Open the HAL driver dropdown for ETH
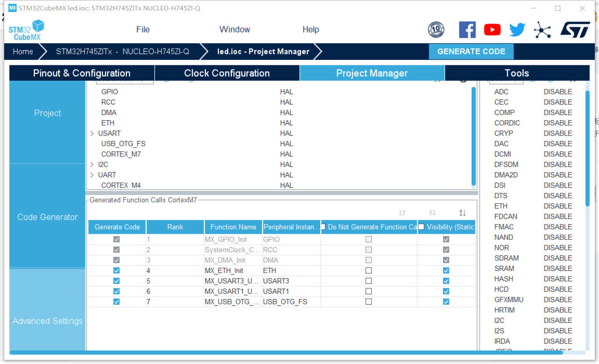The width and height of the screenshot is (599, 364). coord(287,123)
